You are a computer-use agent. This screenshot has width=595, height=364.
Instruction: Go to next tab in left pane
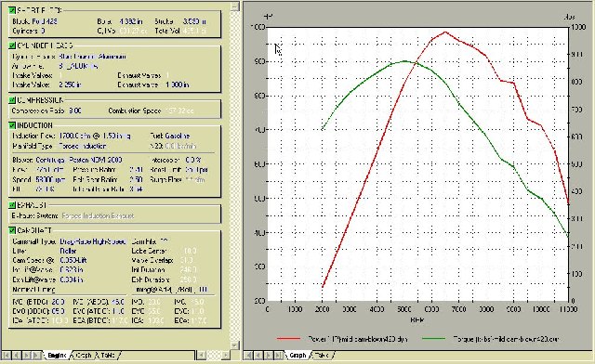point(26,356)
